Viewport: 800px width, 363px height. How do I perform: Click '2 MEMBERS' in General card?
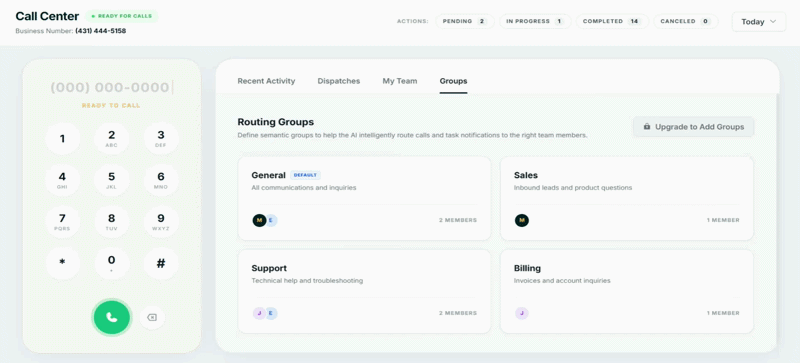pos(458,220)
